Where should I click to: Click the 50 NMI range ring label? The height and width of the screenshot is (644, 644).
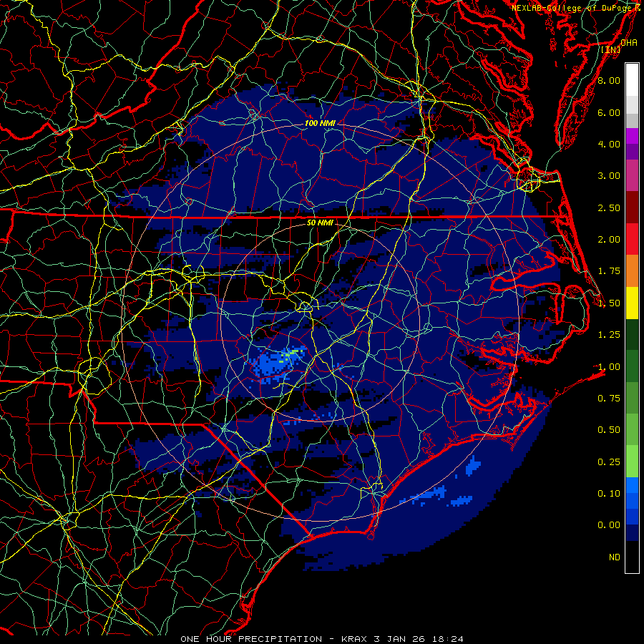tap(320, 223)
